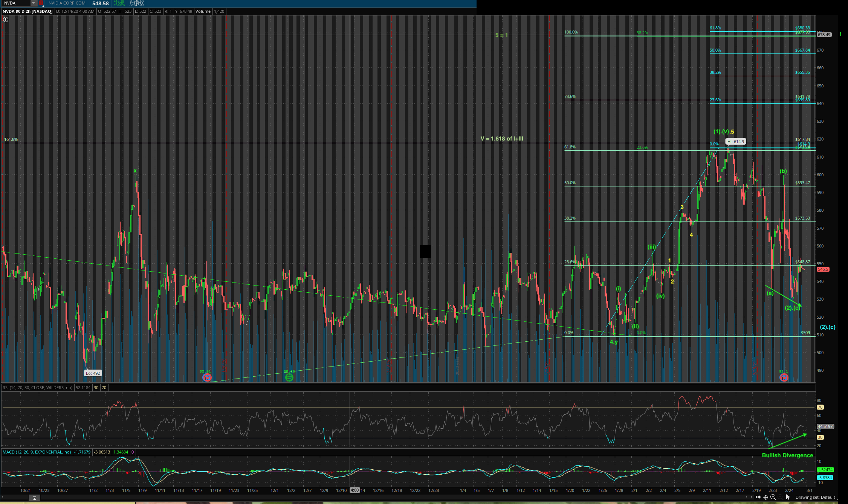
Task: Select the pointer cursor drawing tool
Action: pyautogui.click(x=788, y=497)
